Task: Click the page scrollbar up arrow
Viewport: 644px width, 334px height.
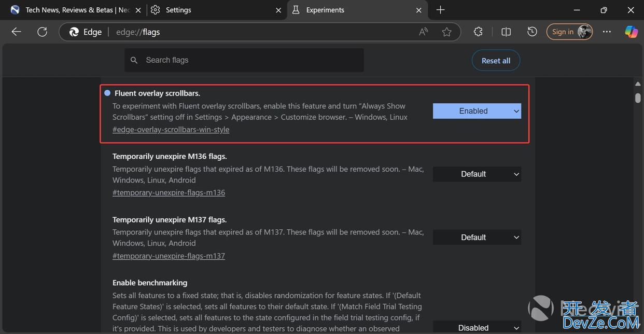Action: [x=638, y=83]
